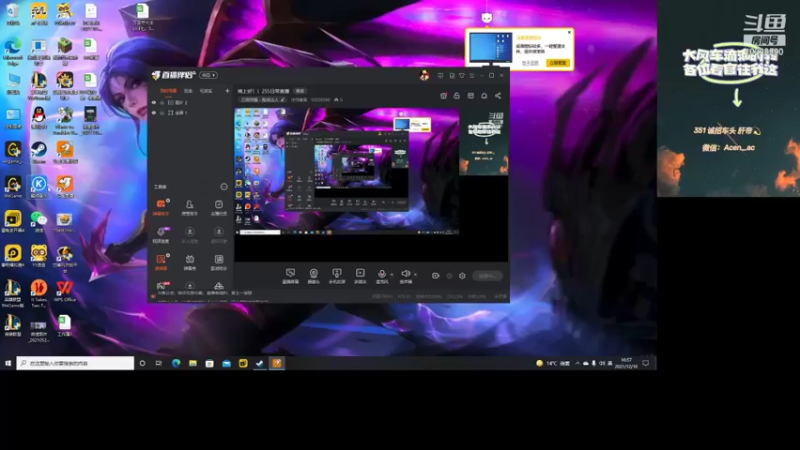
Task: Click the red-dotted icon above preview
Action: (x=443, y=95)
